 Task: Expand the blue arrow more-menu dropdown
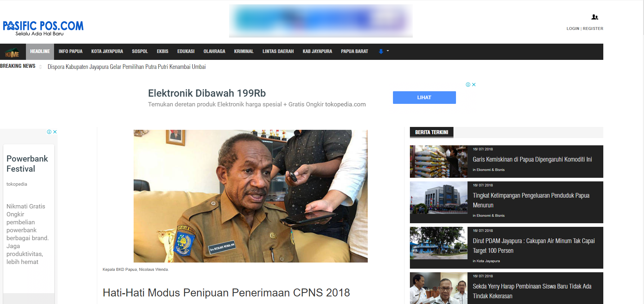(x=383, y=52)
